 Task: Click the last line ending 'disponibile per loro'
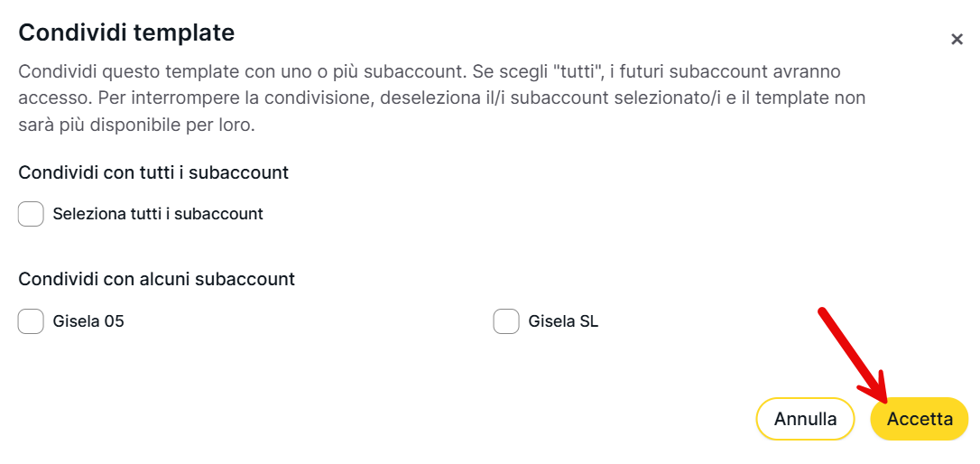136,125
